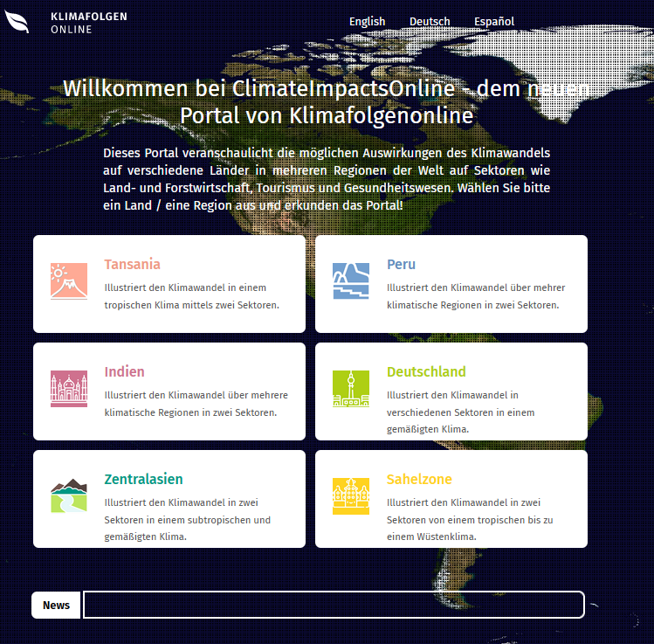Click the Klimafolgen Online leaf logo
Viewport: 654px width, 644px height.
point(17,21)
